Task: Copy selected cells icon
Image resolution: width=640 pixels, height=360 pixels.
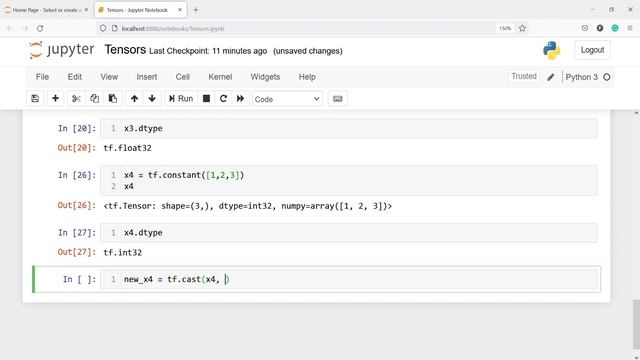Action: pos(94,99)
